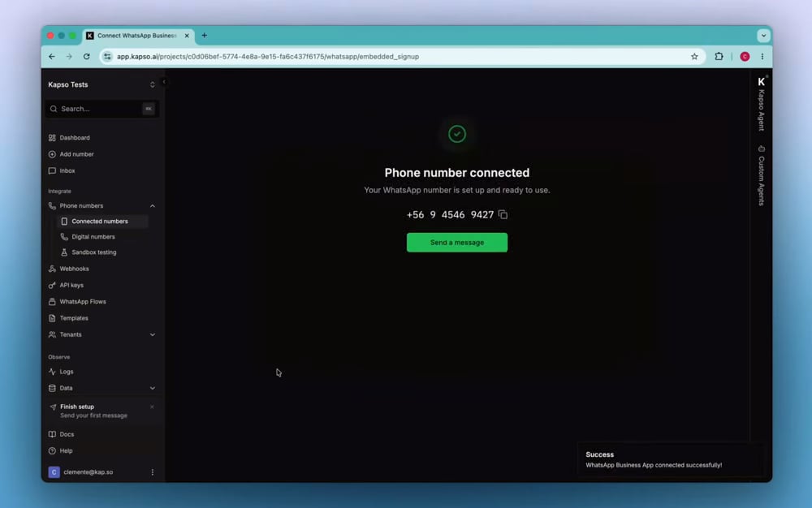Open account options menu for clemente@kap.so
The image size is (812, 508).
point(153,472)
